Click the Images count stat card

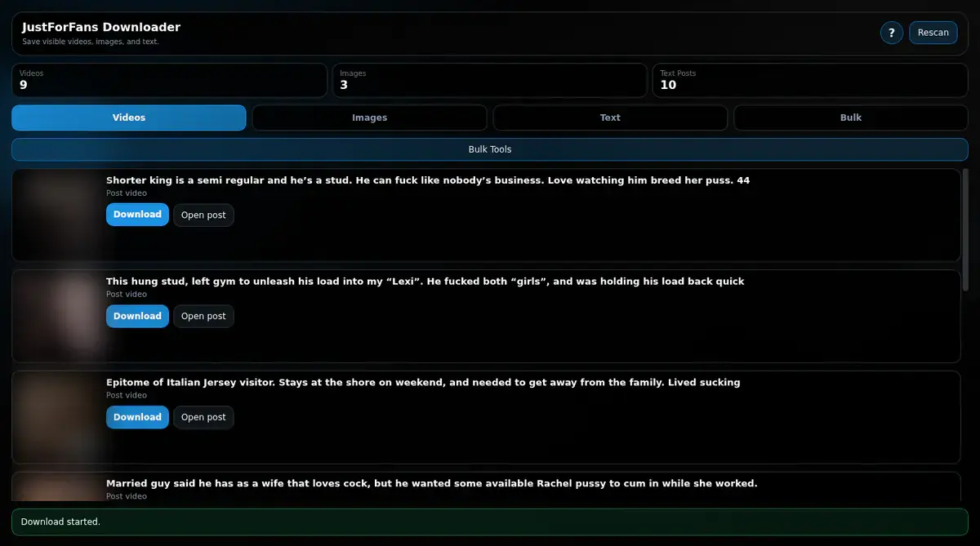(x=490, y=81)
